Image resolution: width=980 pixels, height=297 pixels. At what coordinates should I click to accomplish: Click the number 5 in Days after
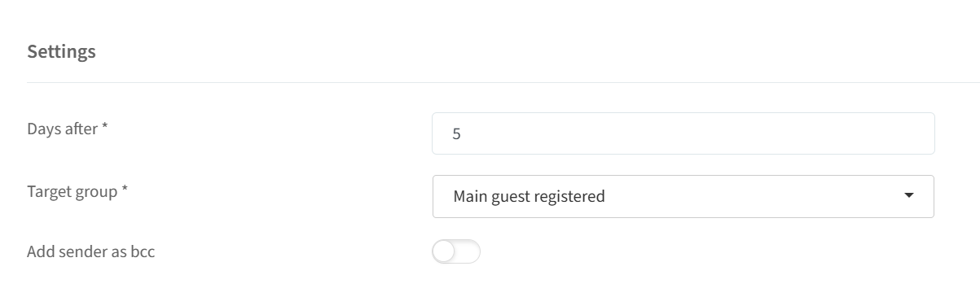coord(457,133)
